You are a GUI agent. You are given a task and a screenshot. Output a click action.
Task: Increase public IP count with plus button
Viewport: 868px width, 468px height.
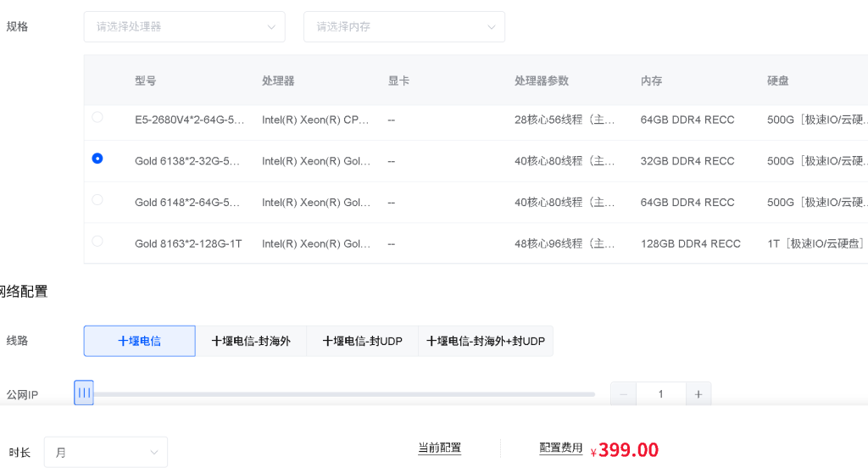click(698, 394)
